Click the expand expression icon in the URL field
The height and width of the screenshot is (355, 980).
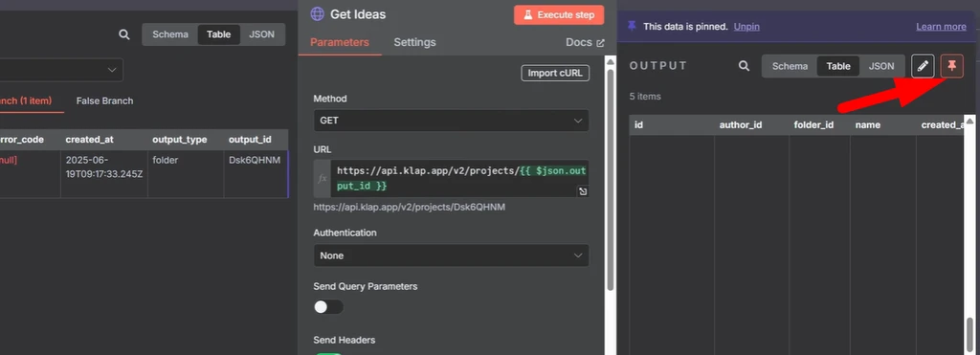583,191
